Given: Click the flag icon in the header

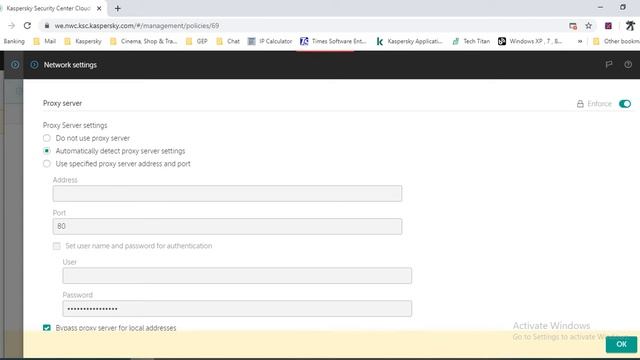Looking at the screenshot, I should pyautogui.click(x=609, y=64).
